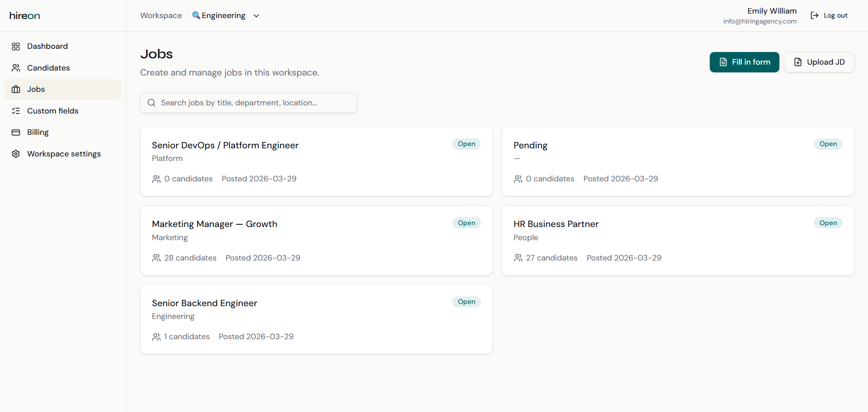Open Workspace settings gear icon
868x412 pixels.
point(16,154)
